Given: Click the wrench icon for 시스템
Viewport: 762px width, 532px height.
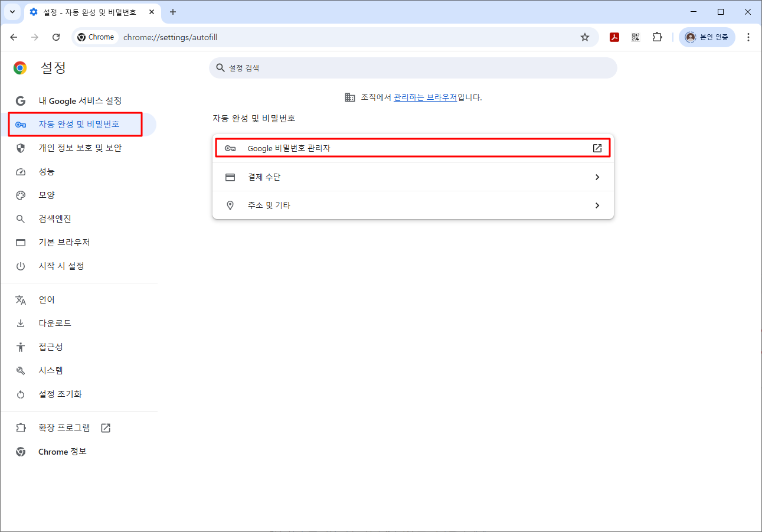Looking at the screenshot, I should pyautogui.click(x=21, y=371).
